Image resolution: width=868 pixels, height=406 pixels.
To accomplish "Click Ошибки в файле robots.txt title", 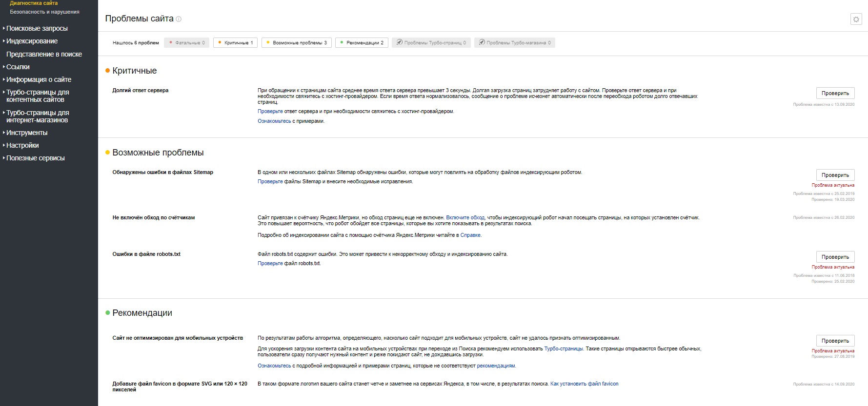I will tap(146, 254).
